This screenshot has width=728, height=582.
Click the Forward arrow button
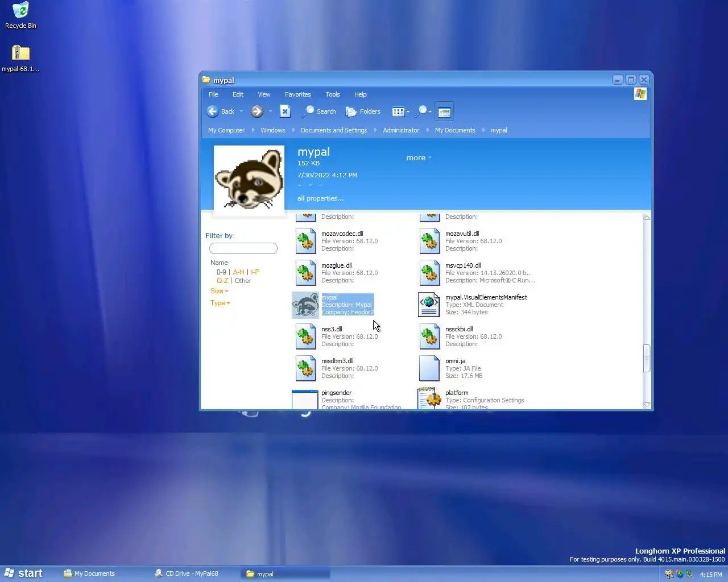click(x=257, y=111)
